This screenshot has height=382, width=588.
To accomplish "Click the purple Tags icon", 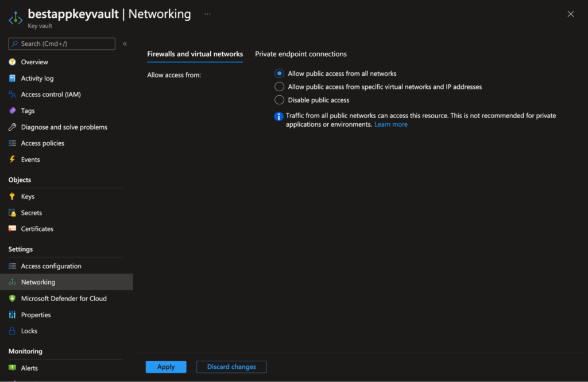I will (x=13, y=111).
